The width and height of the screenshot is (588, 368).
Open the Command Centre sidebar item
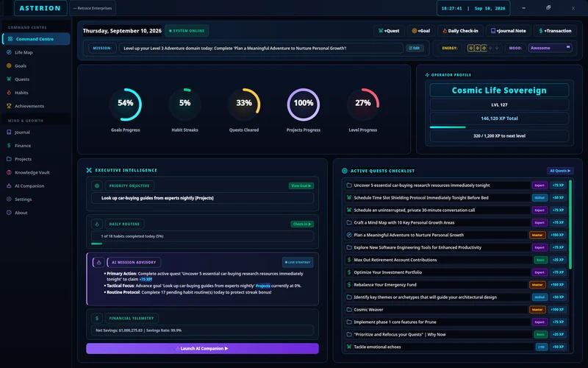(36, 39)
